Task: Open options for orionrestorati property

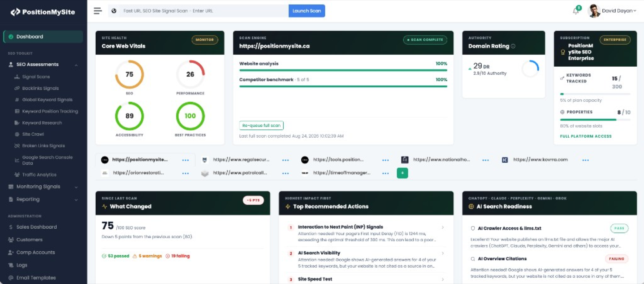Action: [185, 173]
